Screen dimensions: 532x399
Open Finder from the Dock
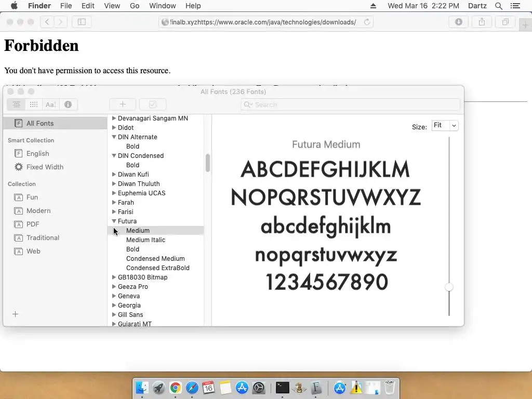pos(142,388)
